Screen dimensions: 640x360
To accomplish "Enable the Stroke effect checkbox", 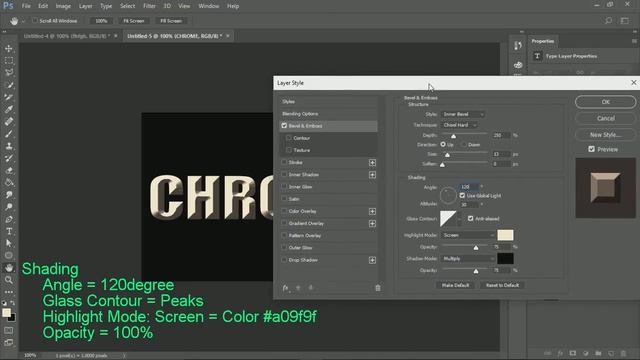I will [x=284, y=162].
